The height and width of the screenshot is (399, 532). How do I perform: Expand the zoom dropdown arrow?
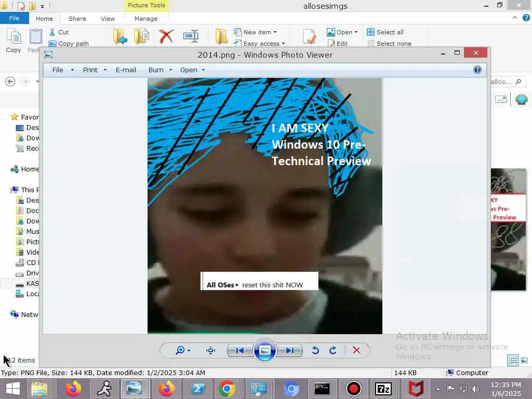coord(189,351)
